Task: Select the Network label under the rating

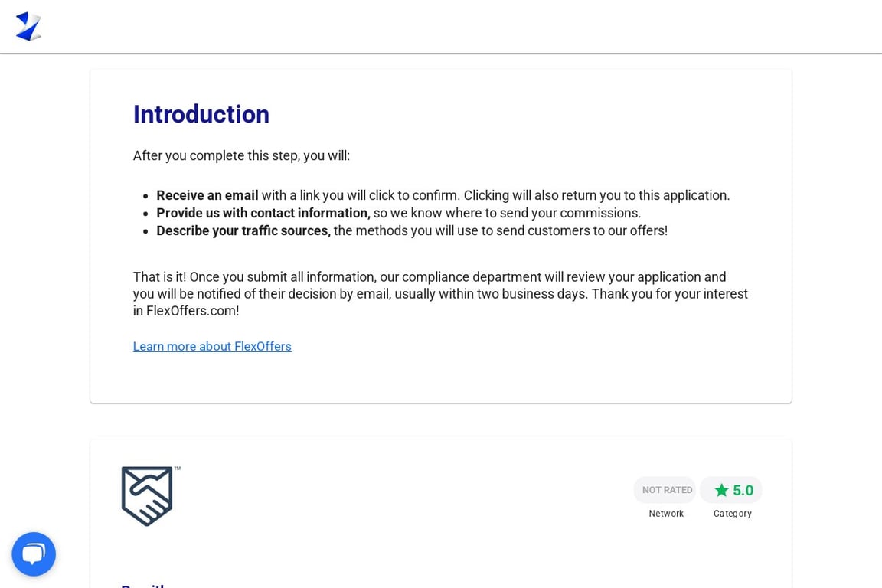Action: coord(665,514)
